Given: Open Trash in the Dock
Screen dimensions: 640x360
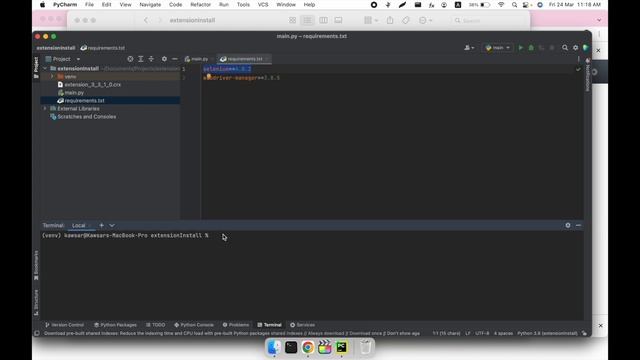Looking at the screenshot, I should pos(365,347).
